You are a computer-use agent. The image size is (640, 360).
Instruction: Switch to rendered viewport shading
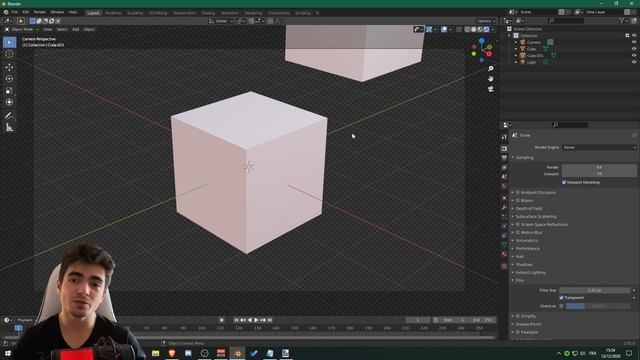487,29
